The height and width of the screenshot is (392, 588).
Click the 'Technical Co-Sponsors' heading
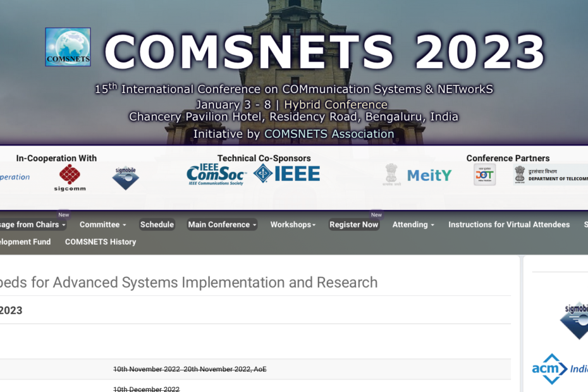(x=264, y=158)
